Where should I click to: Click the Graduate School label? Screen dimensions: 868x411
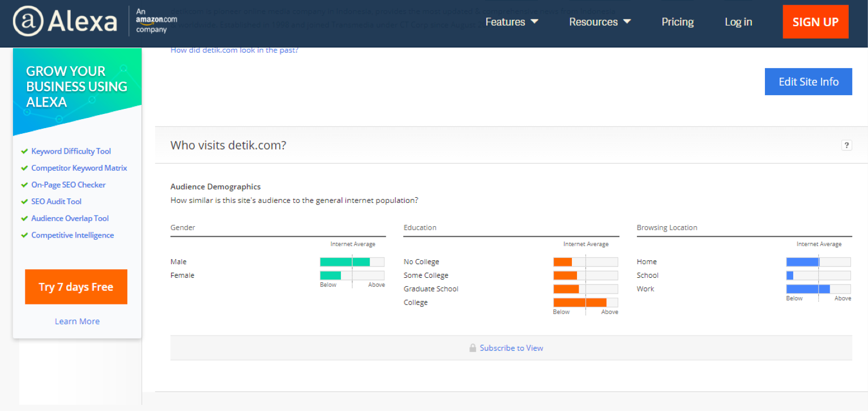pyautogui.click(x=431, y=289)
